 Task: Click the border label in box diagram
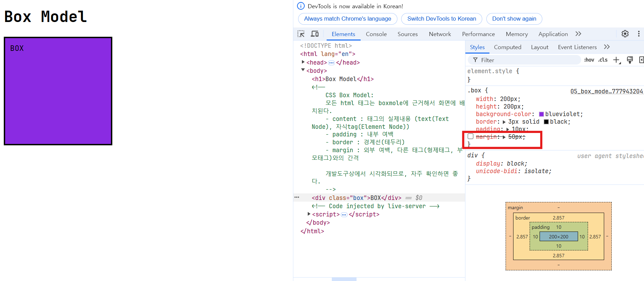point(522,218)
